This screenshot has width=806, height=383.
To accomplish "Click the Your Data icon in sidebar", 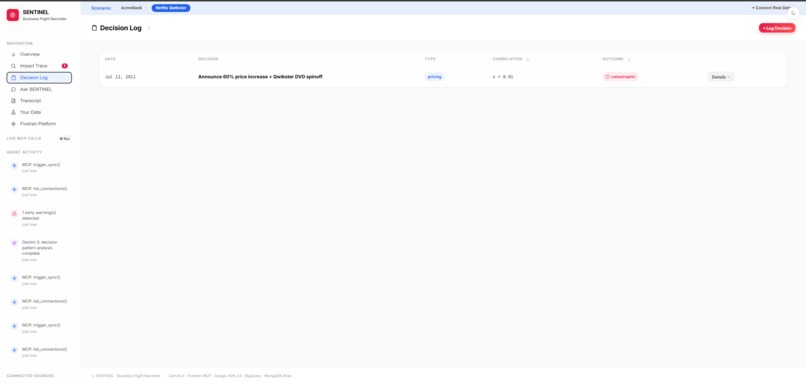I will 13,112.
